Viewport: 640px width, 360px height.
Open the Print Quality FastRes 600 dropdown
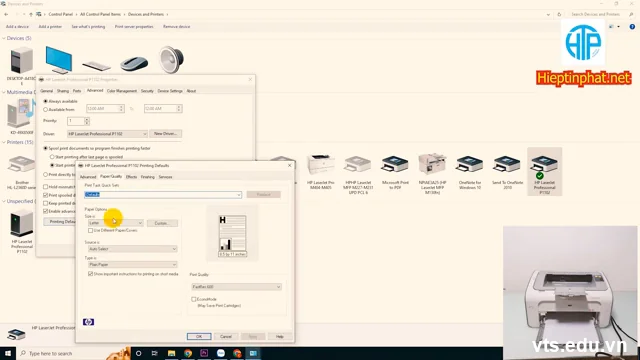(236, 287)
